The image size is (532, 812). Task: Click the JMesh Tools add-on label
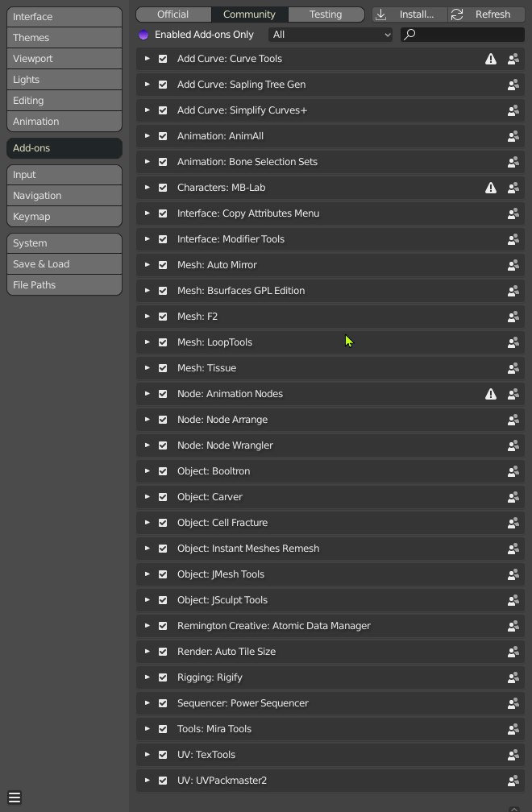point(221,574)
